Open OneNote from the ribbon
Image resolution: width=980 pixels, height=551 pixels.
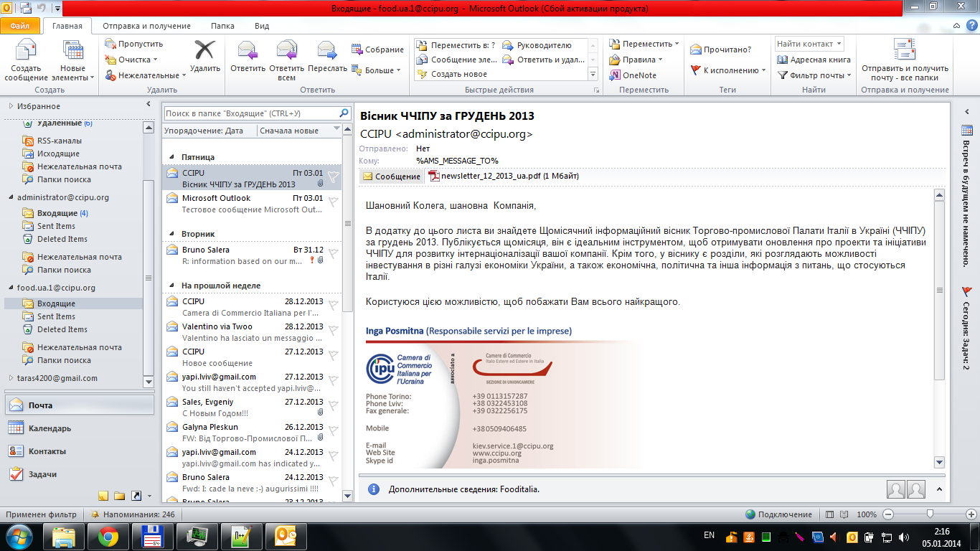pos(633,75)
